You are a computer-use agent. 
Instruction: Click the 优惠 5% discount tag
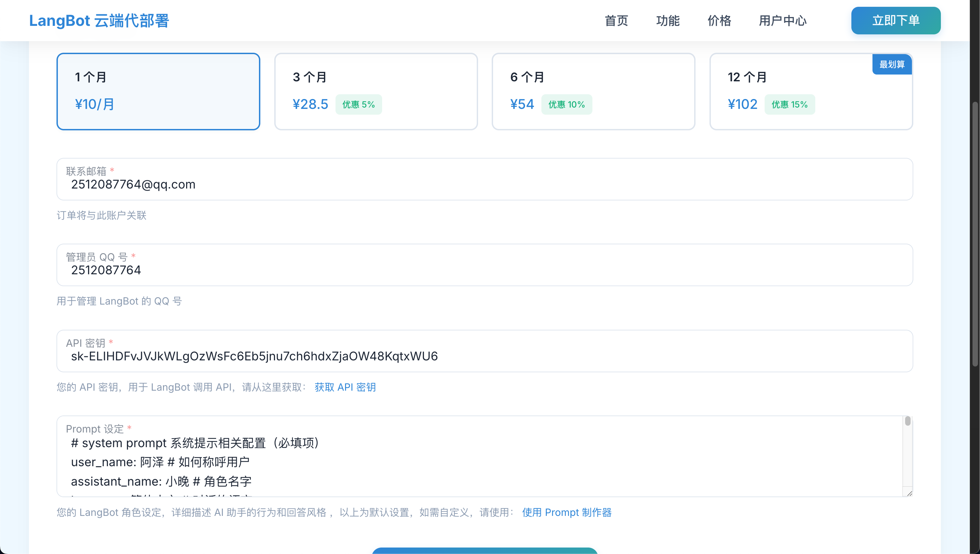[358, 104]
